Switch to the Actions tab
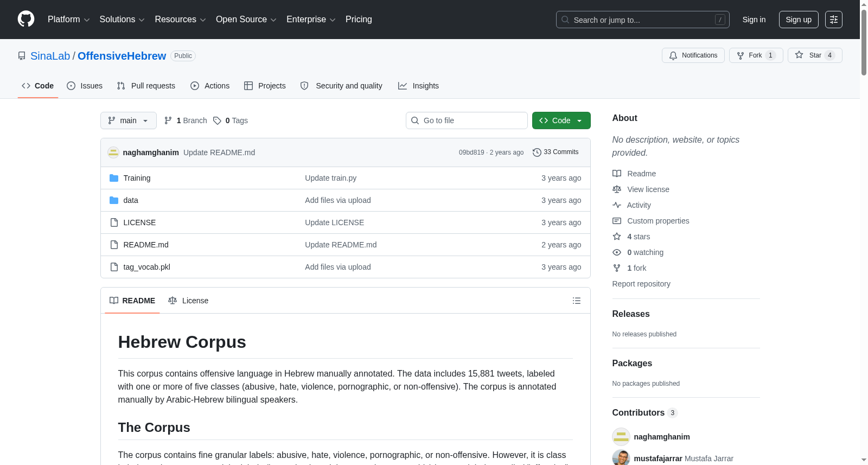The image size is (868, 465). click(210, 86)
